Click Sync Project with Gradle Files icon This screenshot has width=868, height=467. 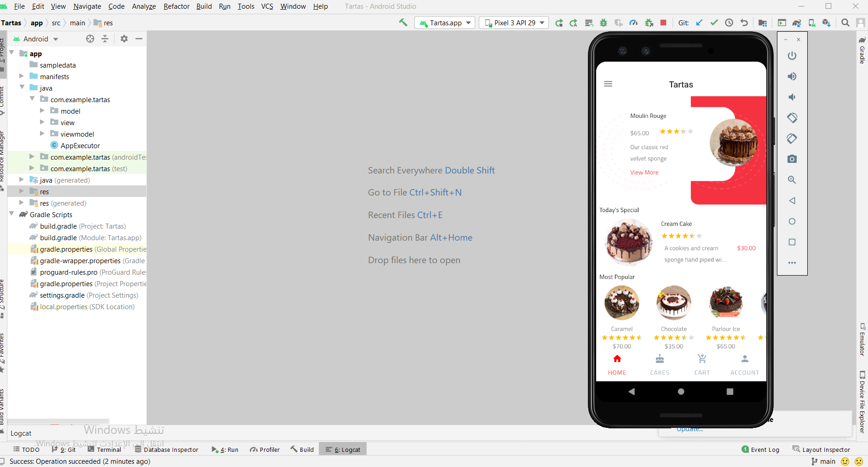point(797,23)
